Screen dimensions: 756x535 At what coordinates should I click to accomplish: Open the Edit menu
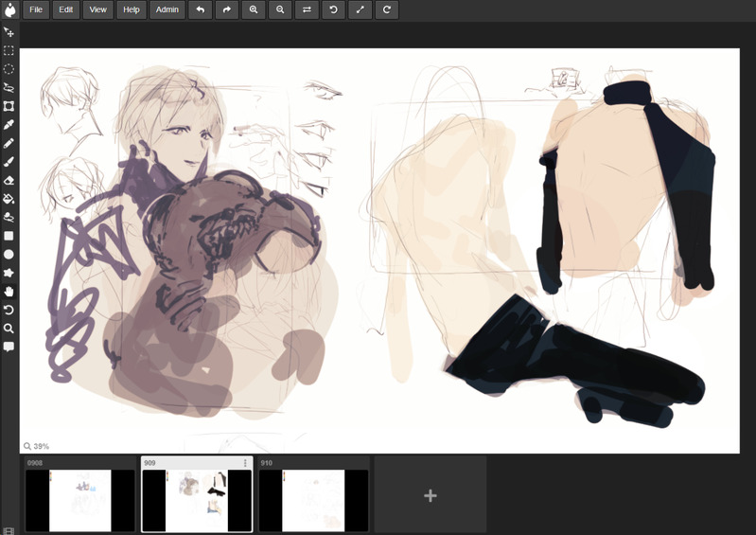[x=66, y=9]
